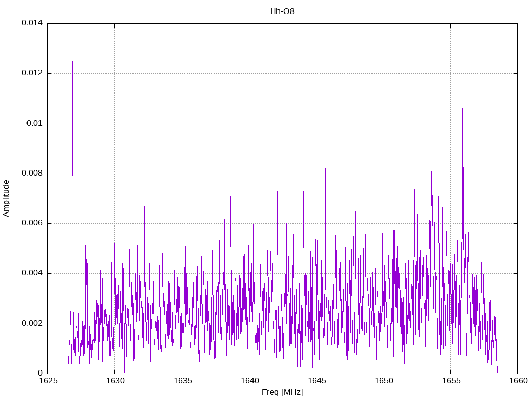This screenshot has height=399, width=532.
Task: Click the Freq [MHz] x-axis label
Action: coord(282,392)
